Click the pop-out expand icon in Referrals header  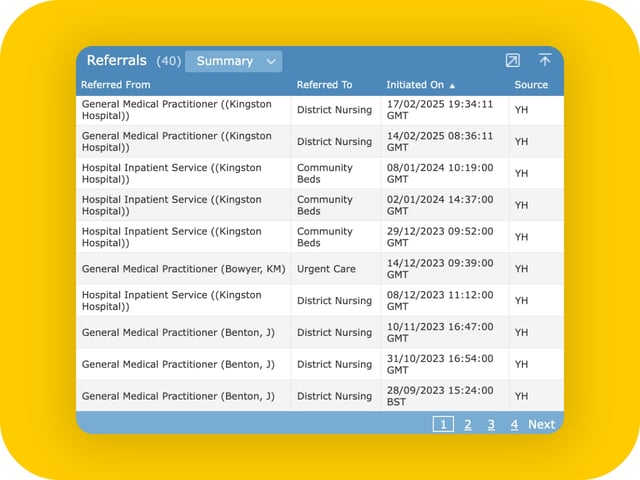coord(513,61)
